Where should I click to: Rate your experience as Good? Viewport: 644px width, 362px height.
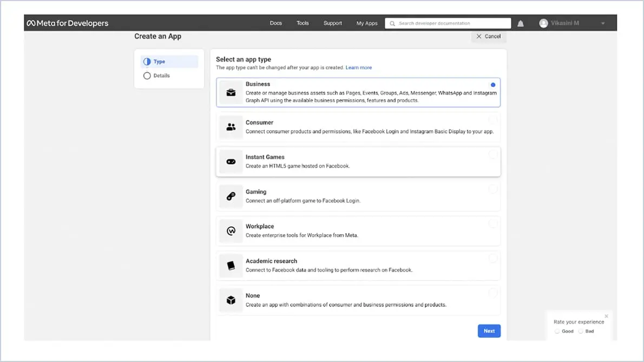click(557, 331)
